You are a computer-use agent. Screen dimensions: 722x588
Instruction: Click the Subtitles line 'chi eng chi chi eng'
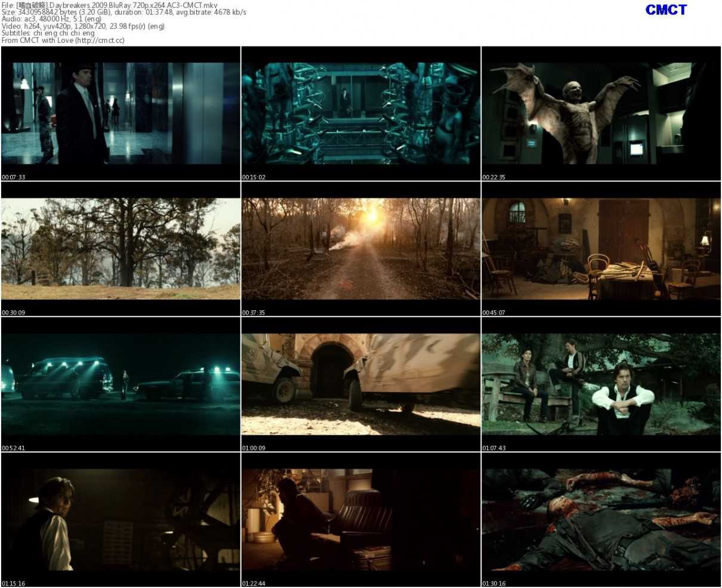[48, 33]
